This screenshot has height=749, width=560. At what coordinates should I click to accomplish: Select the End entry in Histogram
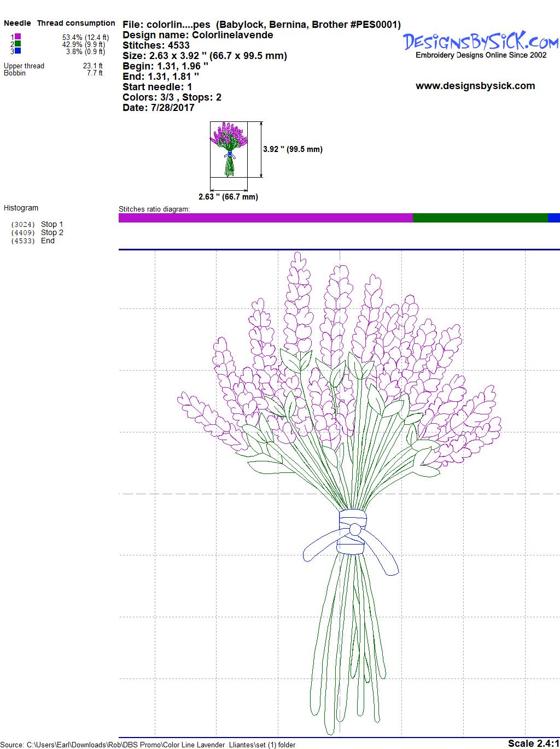click(48, 241)
